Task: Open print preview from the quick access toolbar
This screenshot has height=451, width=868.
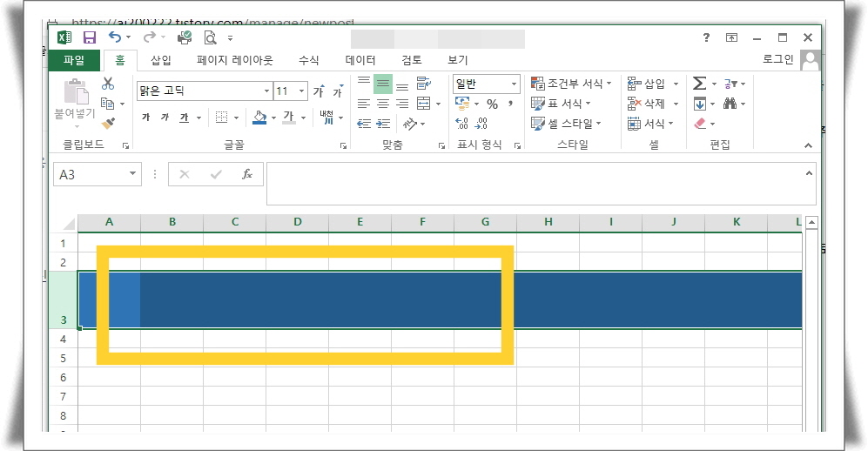Action: pos(210,37)
